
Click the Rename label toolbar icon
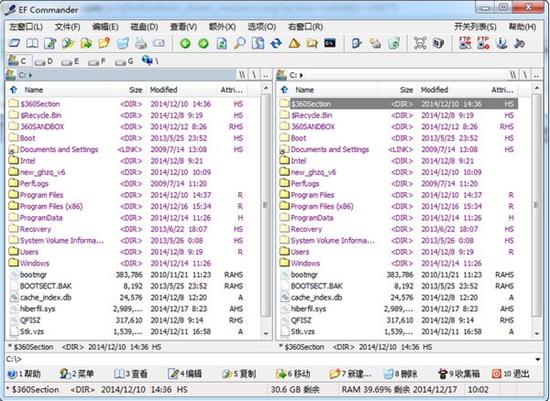click(x=159, y=43)
